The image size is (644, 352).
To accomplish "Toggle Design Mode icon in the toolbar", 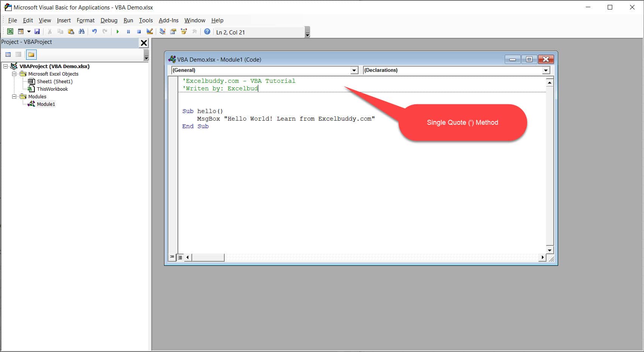I will point(150,32).
